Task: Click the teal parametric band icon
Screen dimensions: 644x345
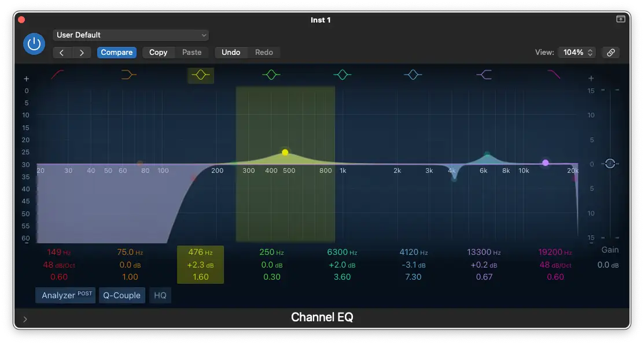Action: point(343,75)
